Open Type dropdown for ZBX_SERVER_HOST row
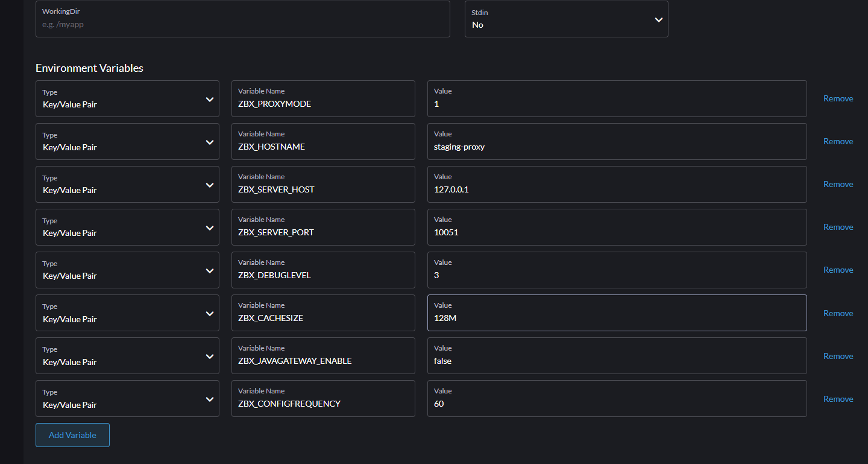This screenshot has height=464, width=868. click(127, 185)
